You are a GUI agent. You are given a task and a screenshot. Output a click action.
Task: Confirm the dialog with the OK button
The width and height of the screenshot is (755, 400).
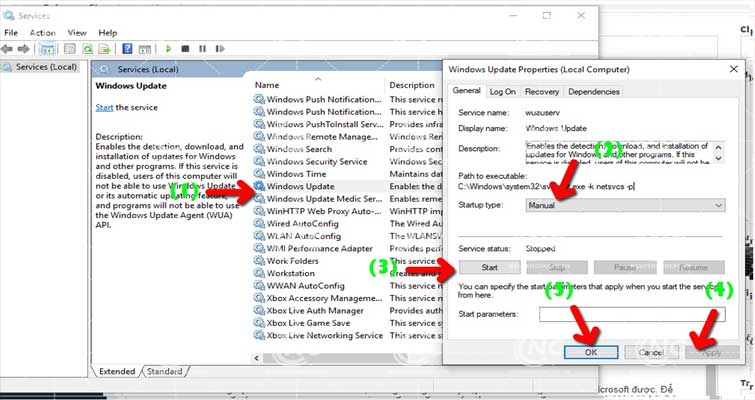591,352
